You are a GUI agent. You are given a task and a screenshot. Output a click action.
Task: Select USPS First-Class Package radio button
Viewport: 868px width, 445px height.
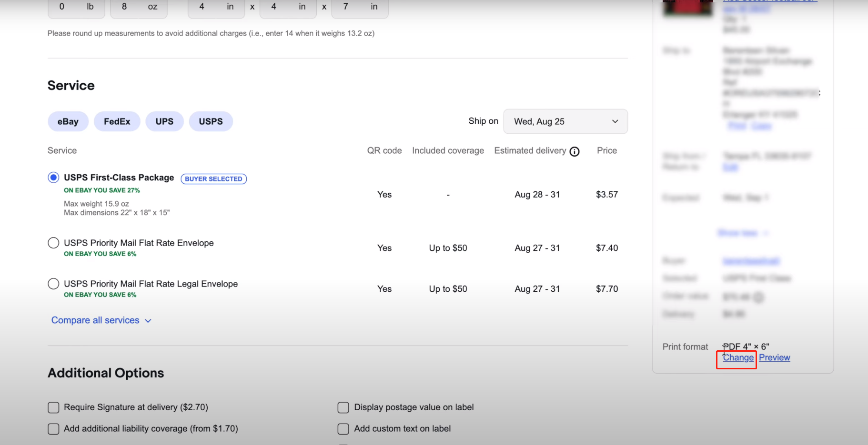[53, 178]
